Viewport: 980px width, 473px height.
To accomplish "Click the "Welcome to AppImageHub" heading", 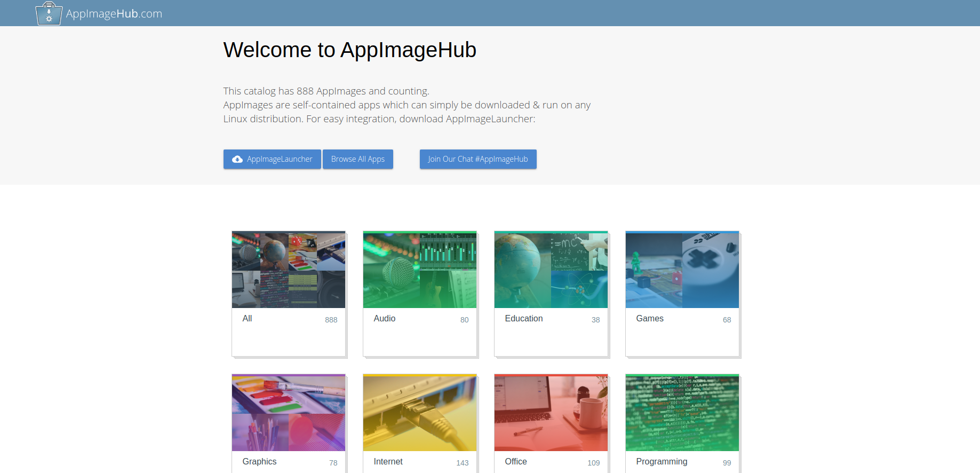I will 350,50.
